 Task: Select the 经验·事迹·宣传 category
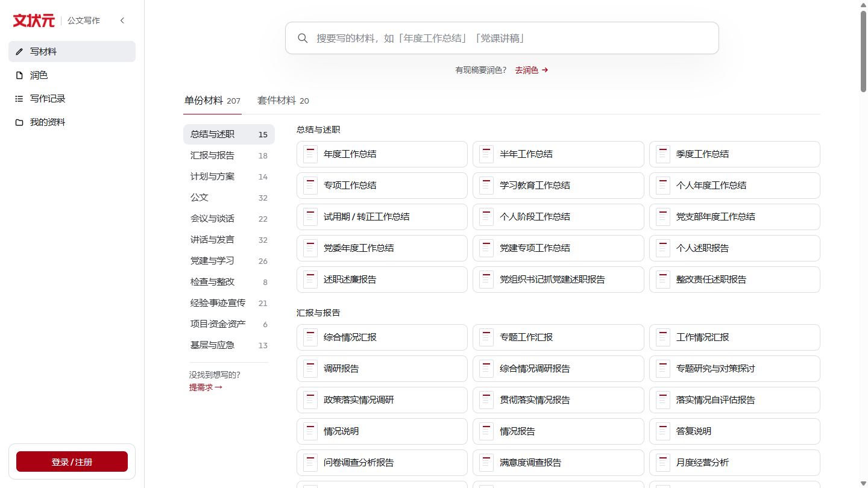(x=229, y=303)
